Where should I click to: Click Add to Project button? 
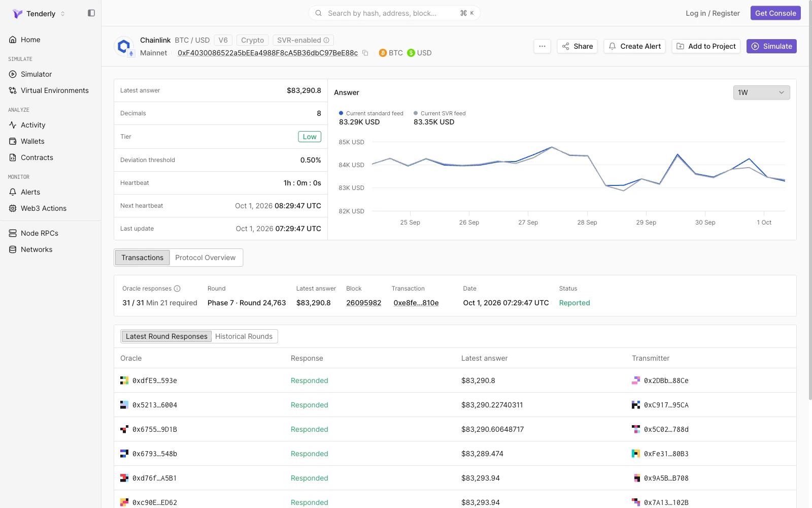click(x=706, y=46)
